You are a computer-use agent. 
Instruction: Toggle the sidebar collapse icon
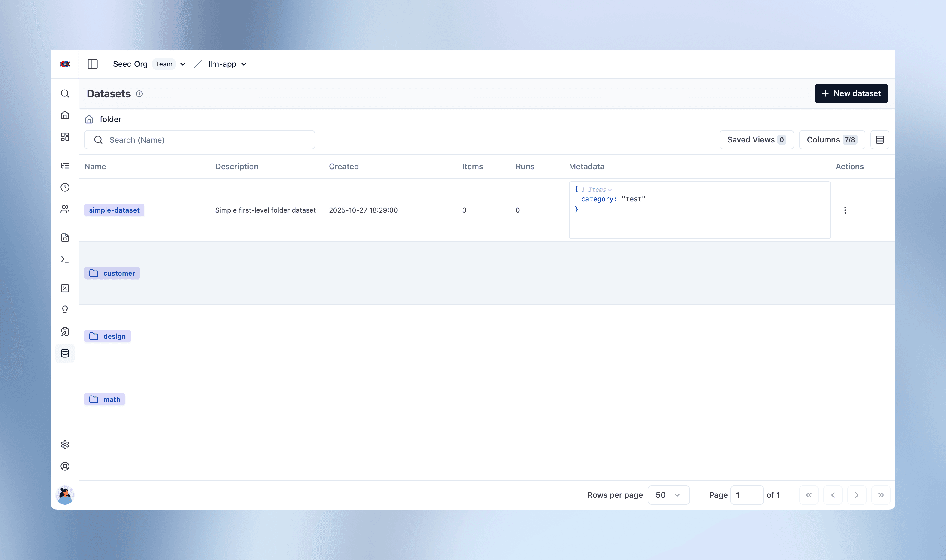(x=93, y=64)
